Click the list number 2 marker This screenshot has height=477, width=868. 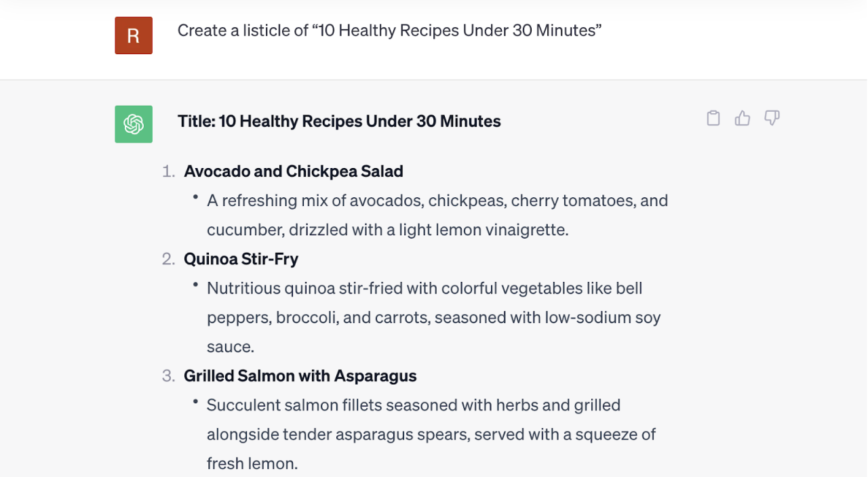[x=168, y=260]
